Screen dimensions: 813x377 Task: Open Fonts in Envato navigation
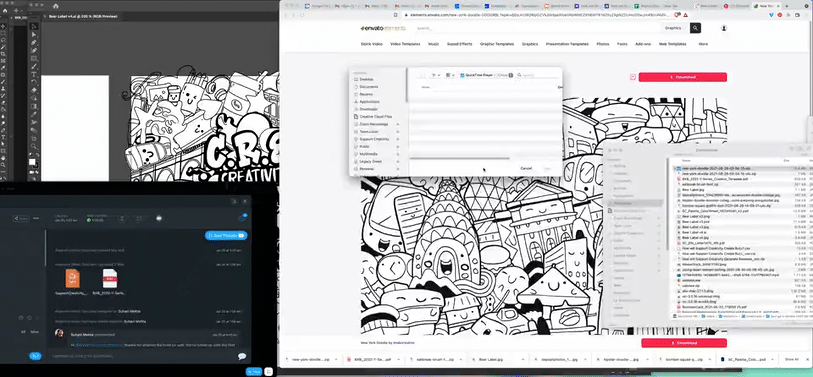pyautogui.click(x=622, y=44)
